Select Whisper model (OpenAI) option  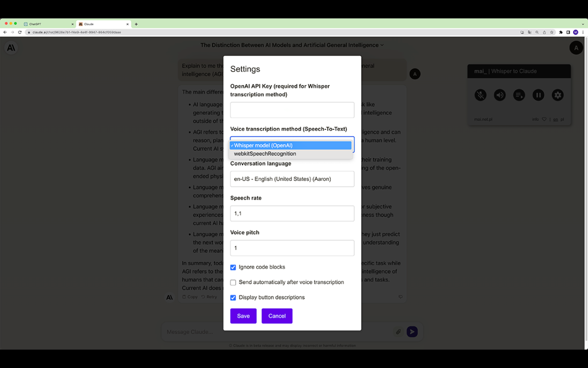290,145
